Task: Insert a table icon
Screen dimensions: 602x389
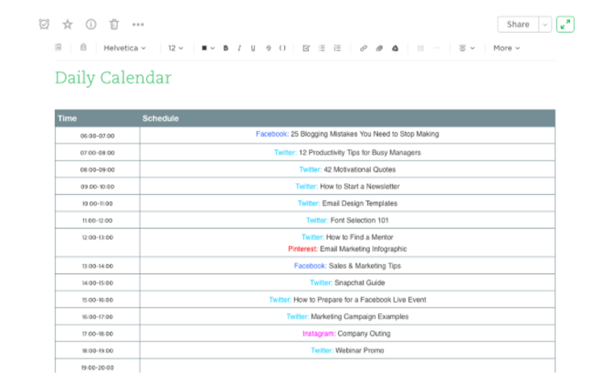Action: pyautogui.click(x=421, y=48)
